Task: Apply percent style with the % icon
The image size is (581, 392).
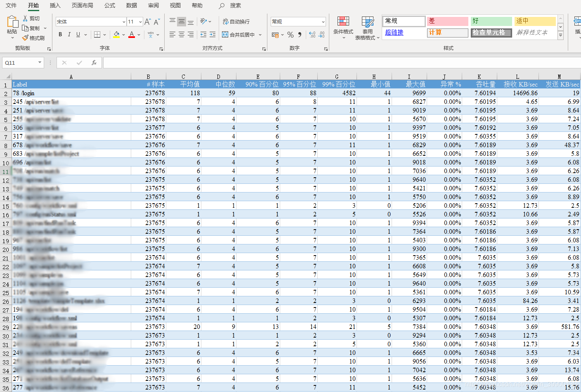Action: (x=290, y=35)
